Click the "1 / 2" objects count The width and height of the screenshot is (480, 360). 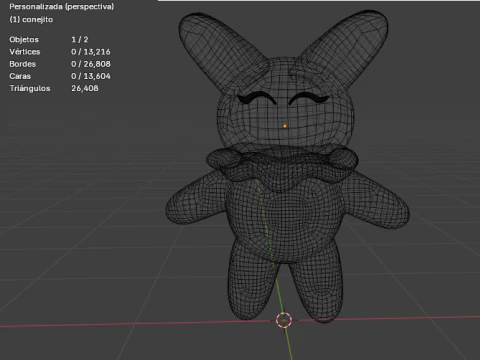pyautogui.click(x=80, y=39)
